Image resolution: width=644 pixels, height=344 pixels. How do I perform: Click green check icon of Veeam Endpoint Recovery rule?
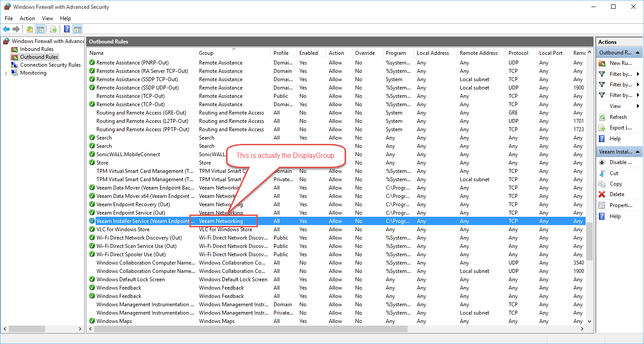click(92, 204)
